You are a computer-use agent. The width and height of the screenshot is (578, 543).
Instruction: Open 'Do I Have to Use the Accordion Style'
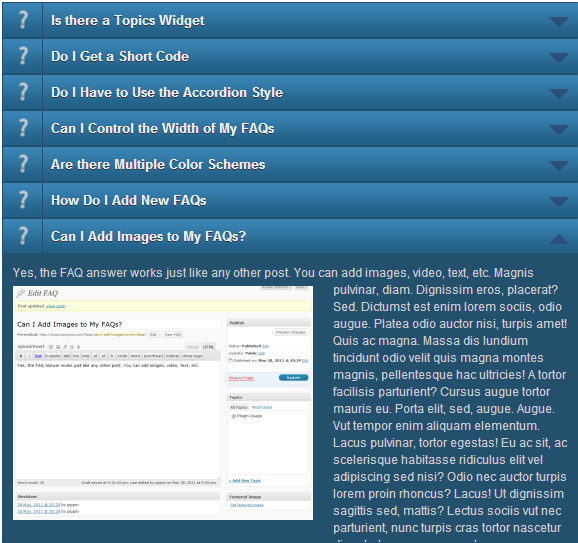pos(167,93)
